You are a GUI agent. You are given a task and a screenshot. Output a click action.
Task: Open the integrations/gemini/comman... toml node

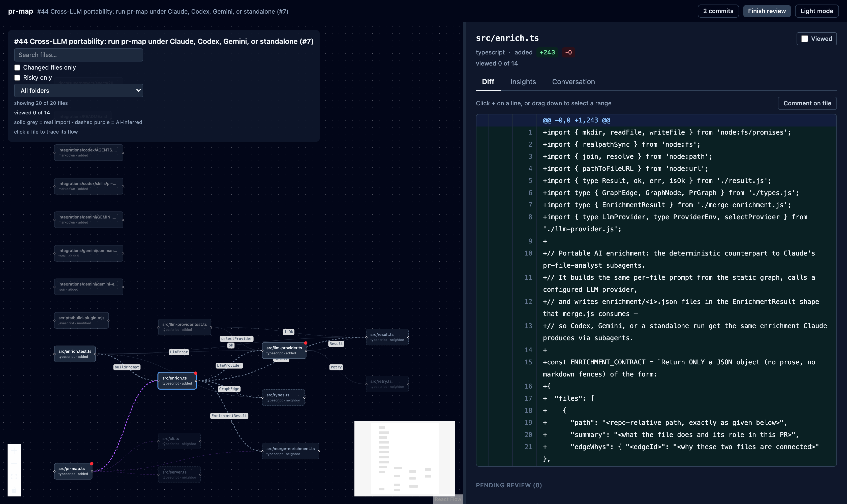tap(88, 253)
